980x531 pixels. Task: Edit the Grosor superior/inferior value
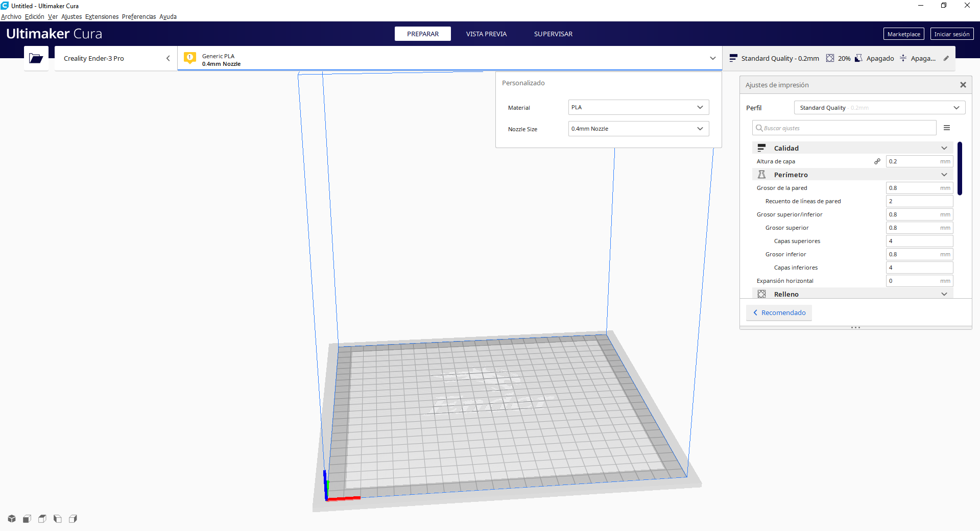pos(919,214)
